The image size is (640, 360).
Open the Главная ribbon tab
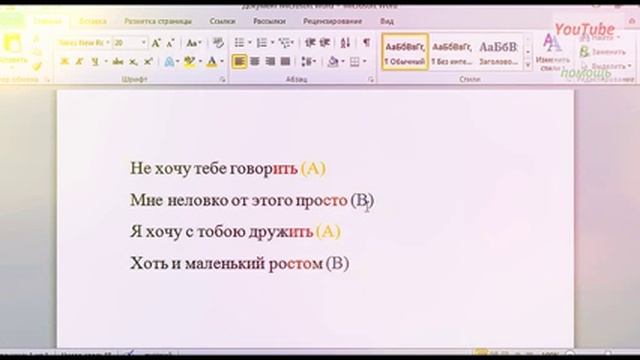tap(48, 21)
